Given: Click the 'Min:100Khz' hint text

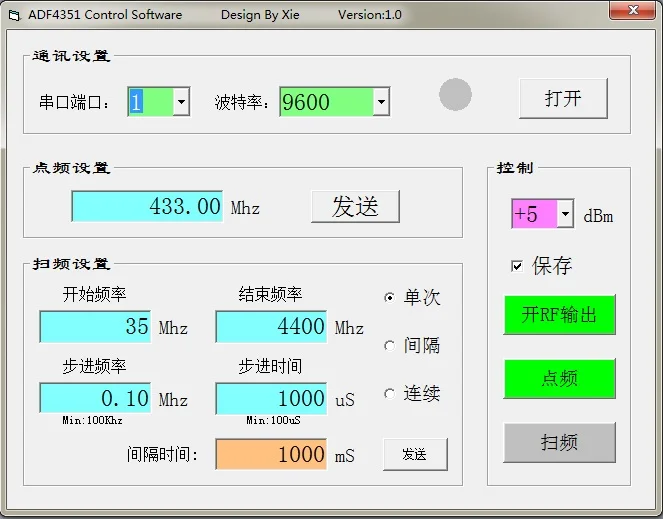Looking at the screenshot, I should pos(92,420).
